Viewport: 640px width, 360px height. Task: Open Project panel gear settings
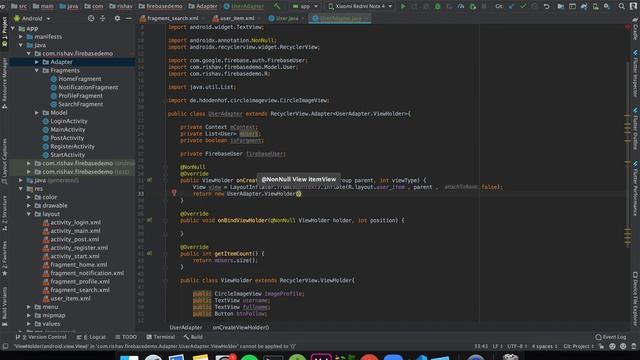(117, 18)
